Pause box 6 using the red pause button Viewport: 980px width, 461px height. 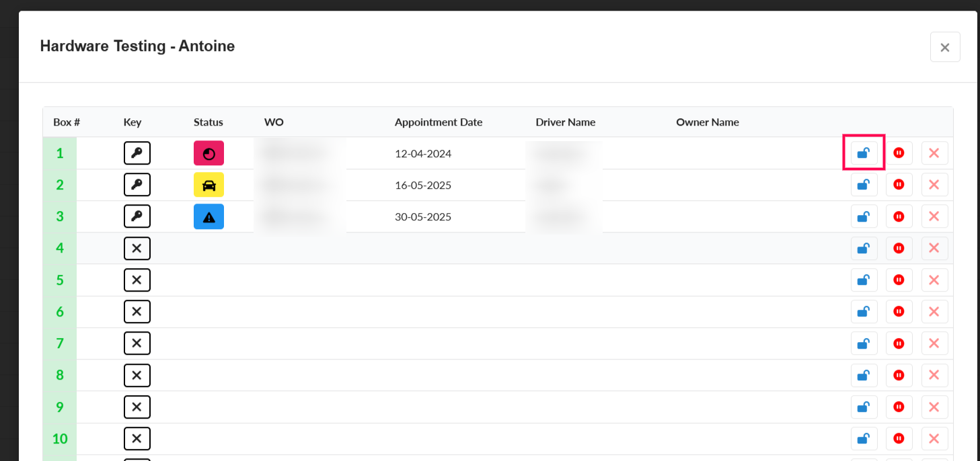[x=899, y=311]
